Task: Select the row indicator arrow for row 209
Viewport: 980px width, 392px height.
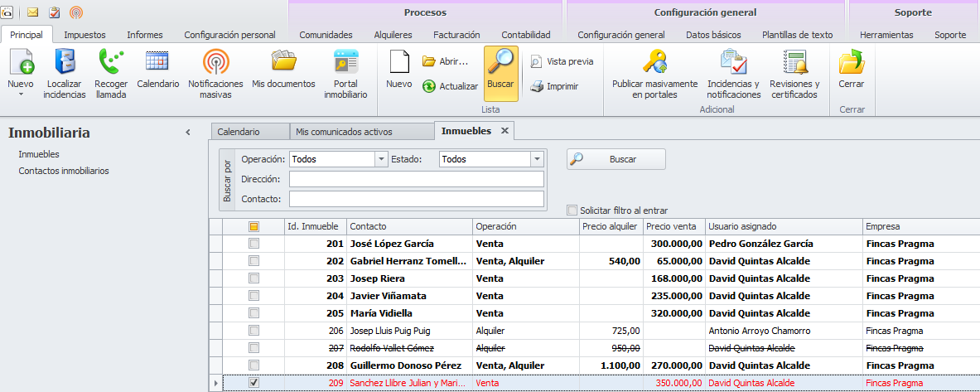Action: click(x=216, y=383)
